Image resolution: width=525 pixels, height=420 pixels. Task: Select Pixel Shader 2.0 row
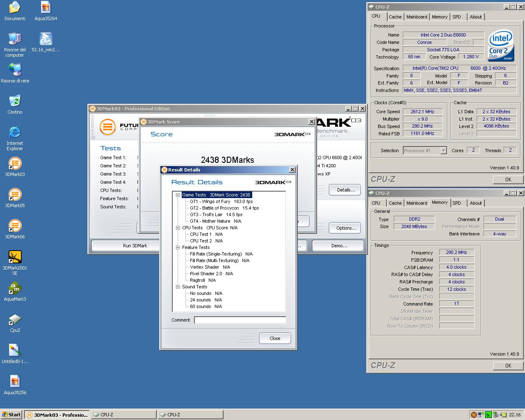click(x=211, y=274)
